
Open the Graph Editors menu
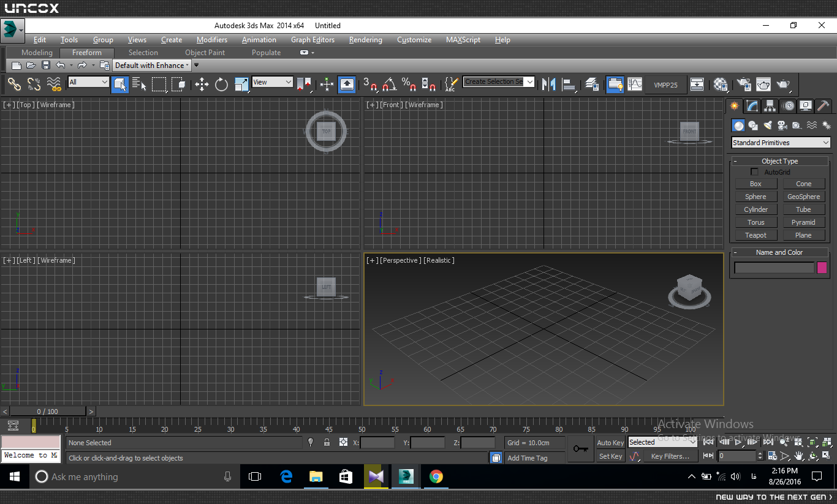coord(312,40)
